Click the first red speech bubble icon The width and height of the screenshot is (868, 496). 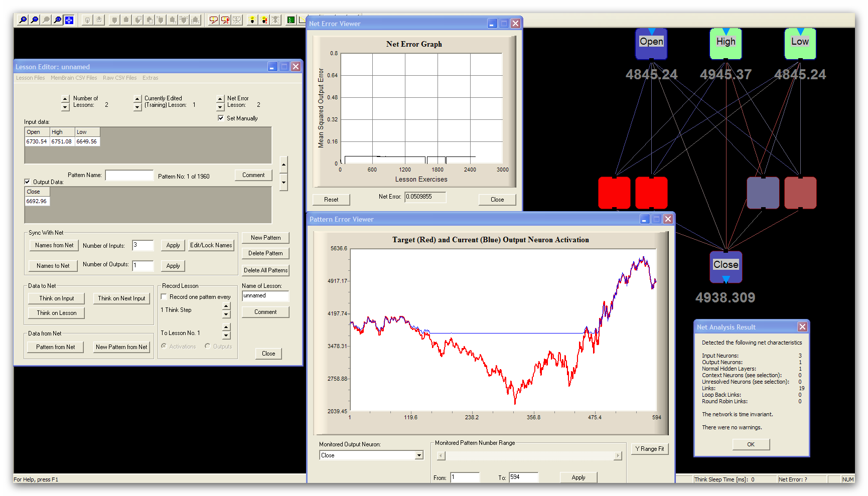tap(214, 20)
